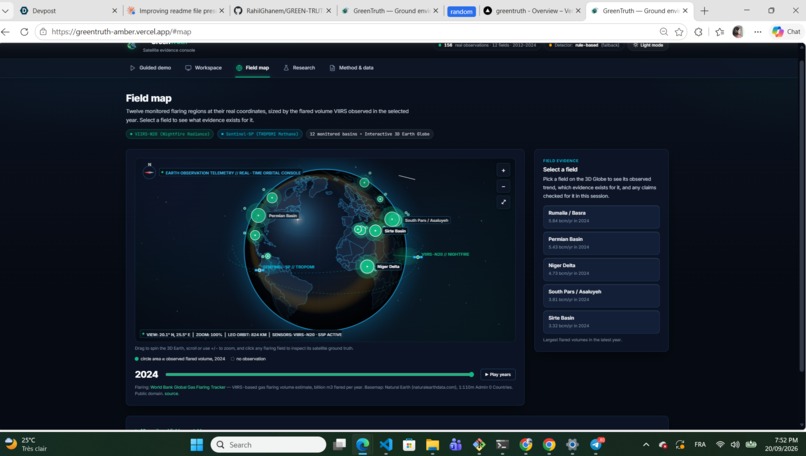Image resolution: width=806 pixels, height=456 pixels.
Task: Open Visual Studio Code from taskbar
Action: 386,445
